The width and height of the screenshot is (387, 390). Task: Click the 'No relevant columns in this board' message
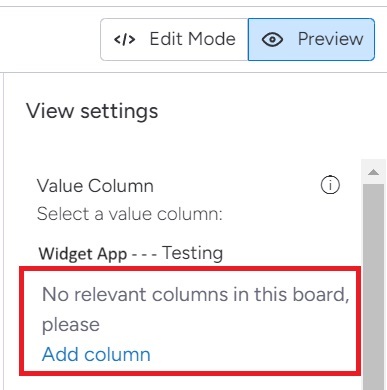(196, 295)
